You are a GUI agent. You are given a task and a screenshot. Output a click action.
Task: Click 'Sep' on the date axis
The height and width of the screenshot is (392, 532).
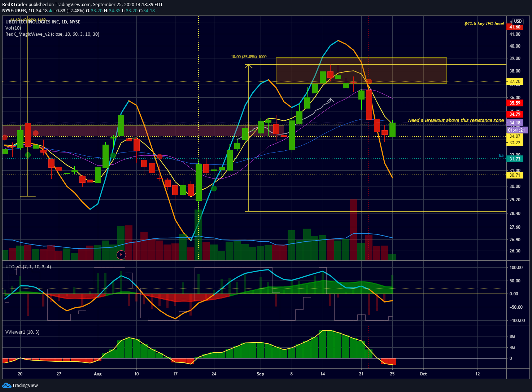pos(260,374)
